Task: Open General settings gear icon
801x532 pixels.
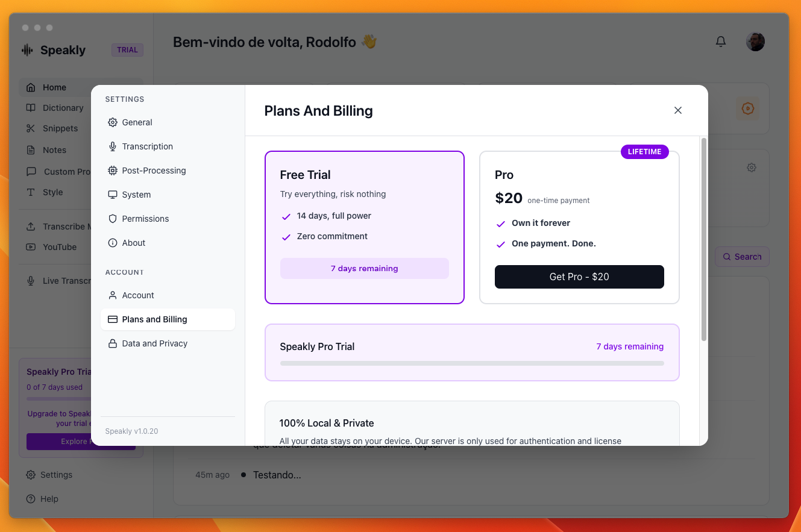Action: pos(113,122)
